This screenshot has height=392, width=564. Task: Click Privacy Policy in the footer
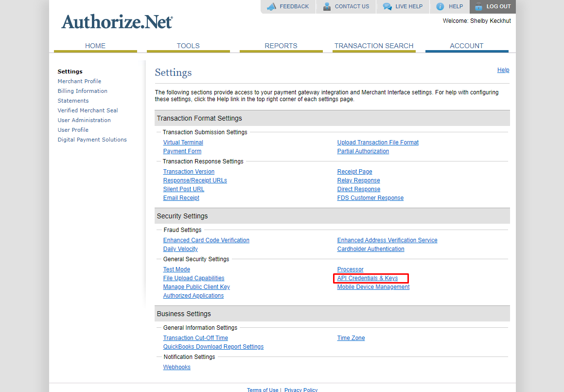[x=300, y=390]
